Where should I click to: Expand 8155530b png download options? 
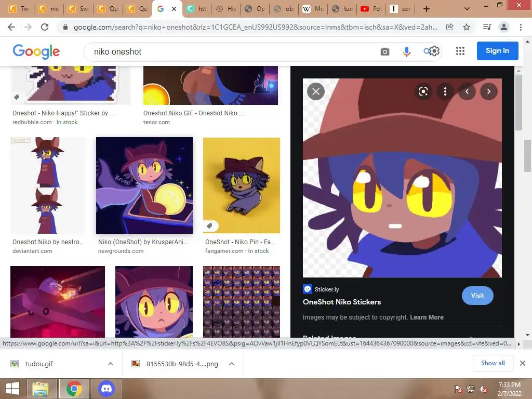point(232,364)
